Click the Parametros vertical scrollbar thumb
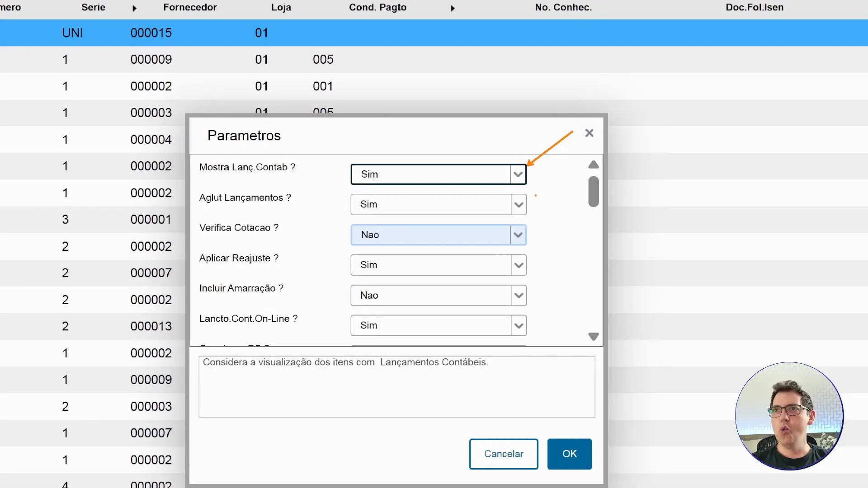 594,192
